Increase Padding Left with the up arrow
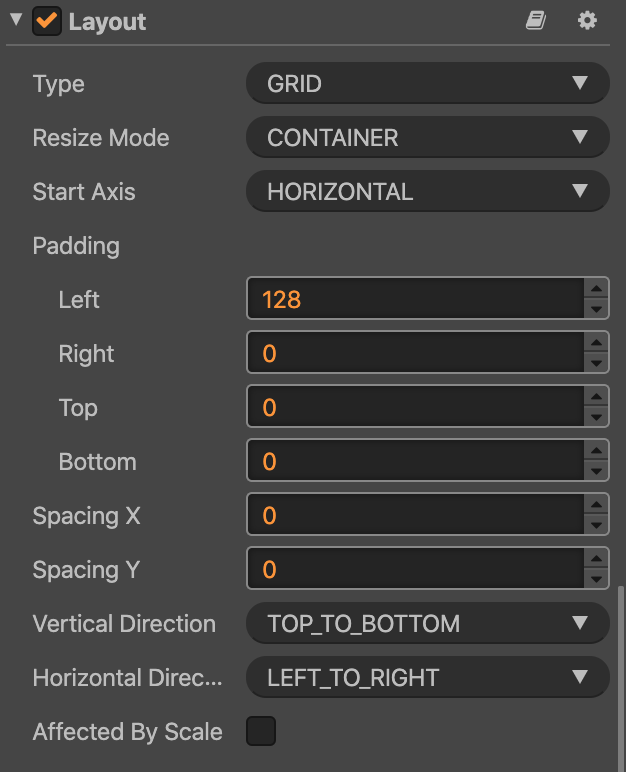The image size is (626, 772). tap(597, 290)
